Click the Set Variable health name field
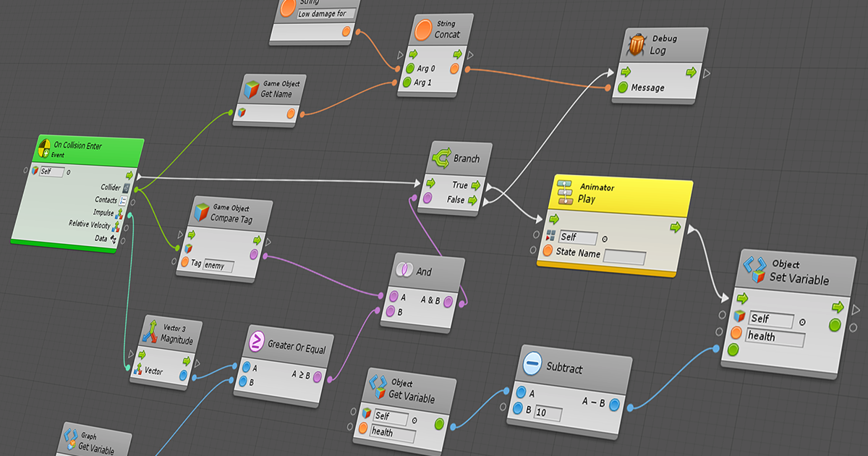This screenshot has width=868, height=456. 775,337
